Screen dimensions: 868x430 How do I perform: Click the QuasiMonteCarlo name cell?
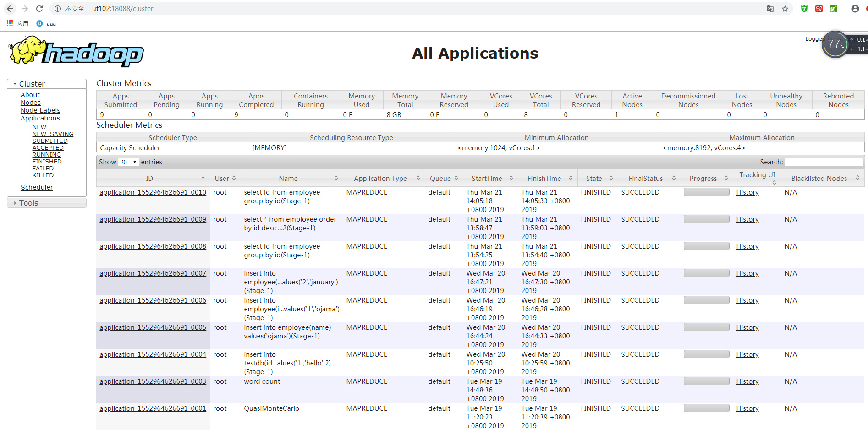tap(271, 408)
